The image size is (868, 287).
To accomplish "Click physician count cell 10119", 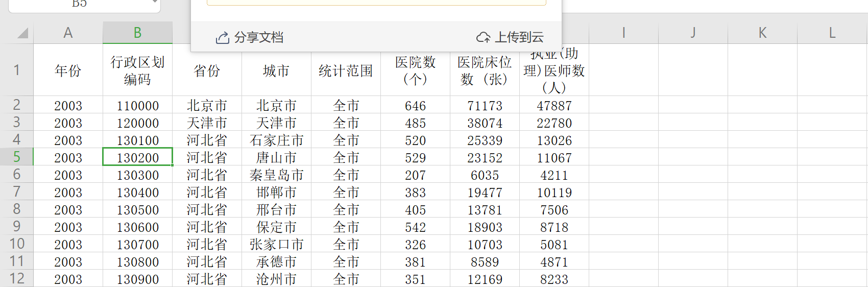I will (554, 192).
